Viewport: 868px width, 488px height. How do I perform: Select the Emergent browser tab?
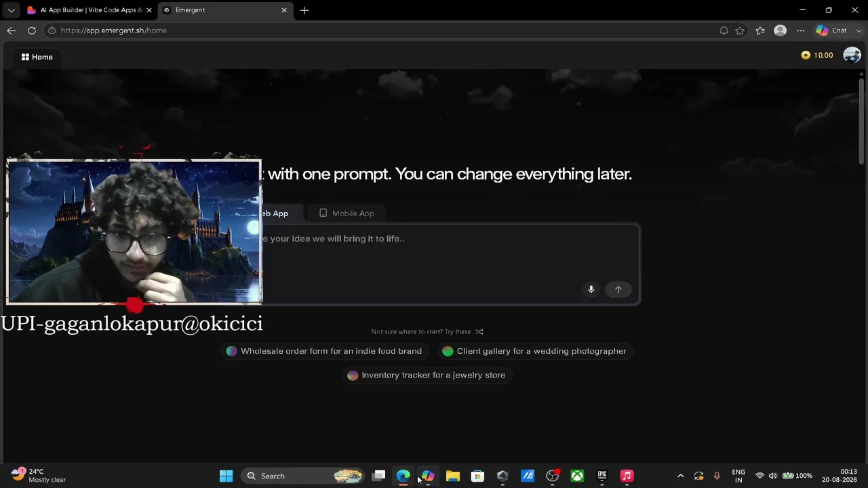point(226,10)
